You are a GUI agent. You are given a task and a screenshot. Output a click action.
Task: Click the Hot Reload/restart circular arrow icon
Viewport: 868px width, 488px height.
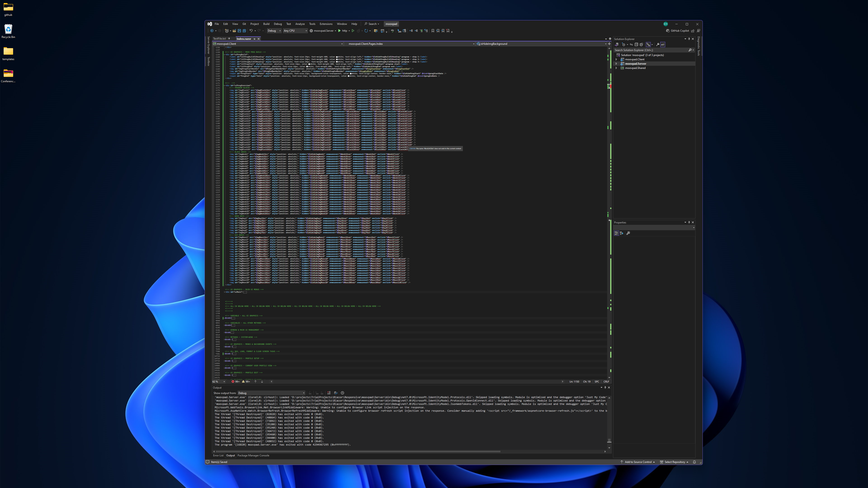pyautogui.click(x=366, y=31)
